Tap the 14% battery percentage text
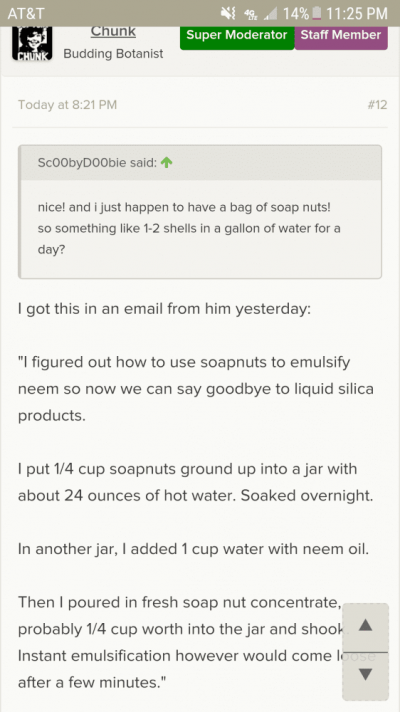This screenshot has width=400, height=712. click(296, 13)
